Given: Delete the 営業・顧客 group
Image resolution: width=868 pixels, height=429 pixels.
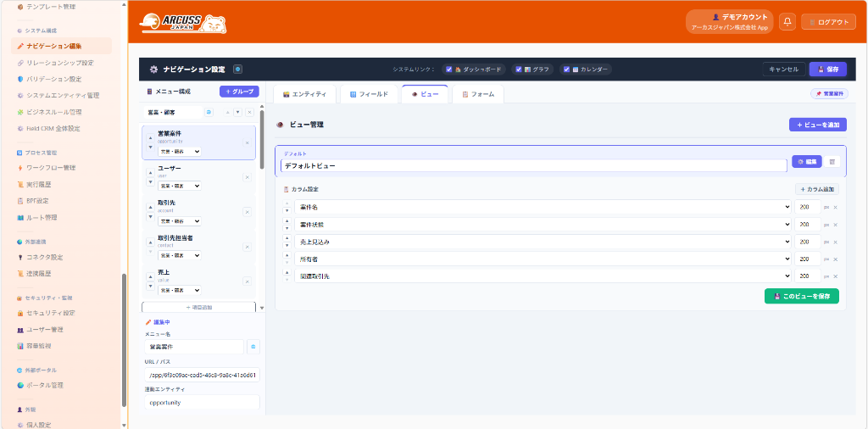Looking at the screenshot, I should [x=249, y=112].
